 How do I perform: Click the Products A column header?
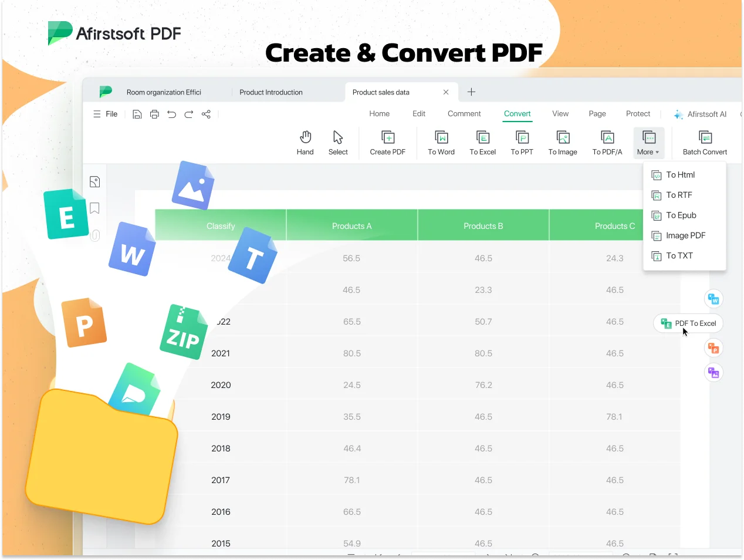(x=351, y=226)
